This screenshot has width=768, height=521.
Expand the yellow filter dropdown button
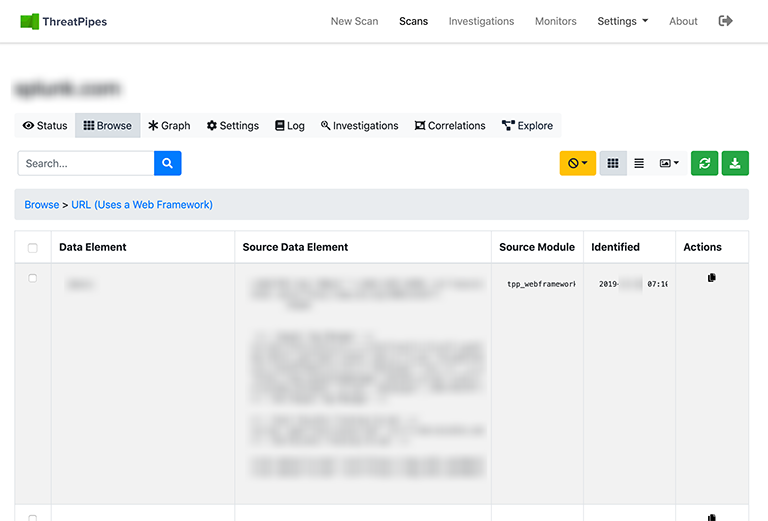tap(577, 163)
